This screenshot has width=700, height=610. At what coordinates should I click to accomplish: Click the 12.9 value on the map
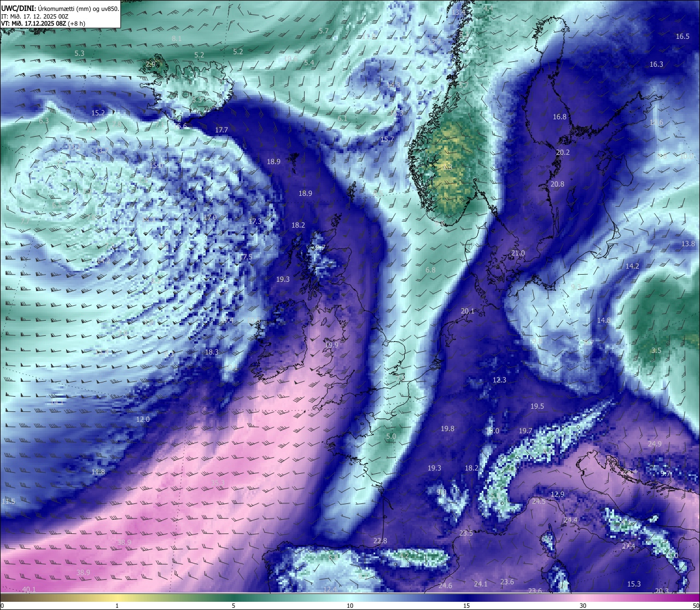557,494
